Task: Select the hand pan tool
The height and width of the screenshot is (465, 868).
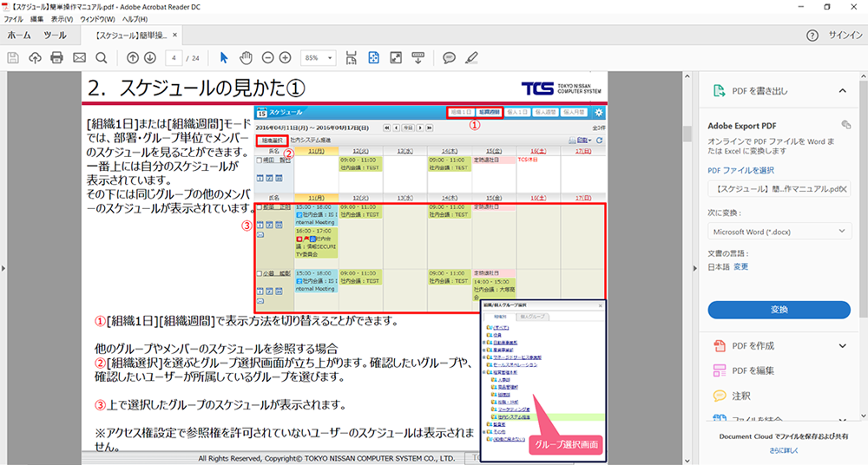Action: point(246,57)
